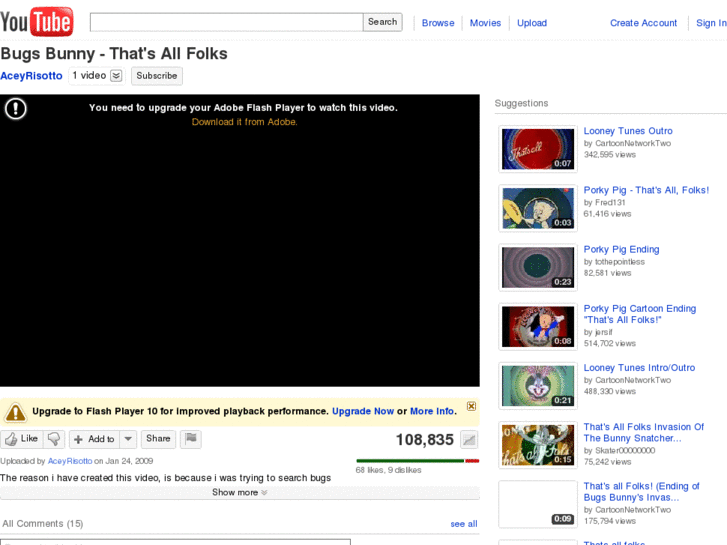This screenshot has width=727, height=545.
Task: Click by Skater00000000 uploader text
Action: (x=619, y=450)
